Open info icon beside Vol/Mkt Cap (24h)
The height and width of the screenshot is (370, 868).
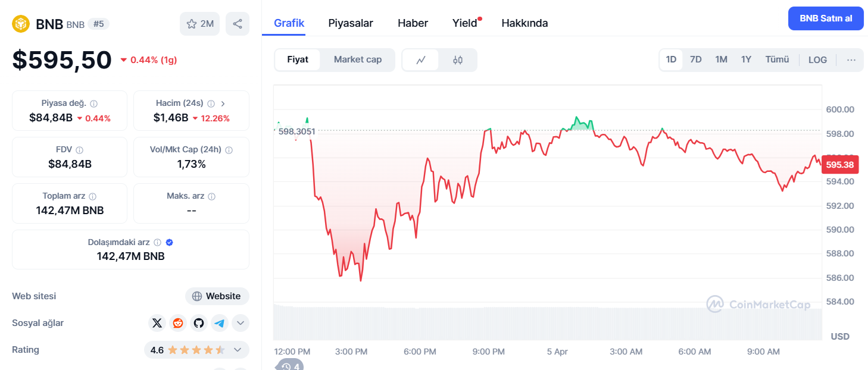(x=229, y=150)
